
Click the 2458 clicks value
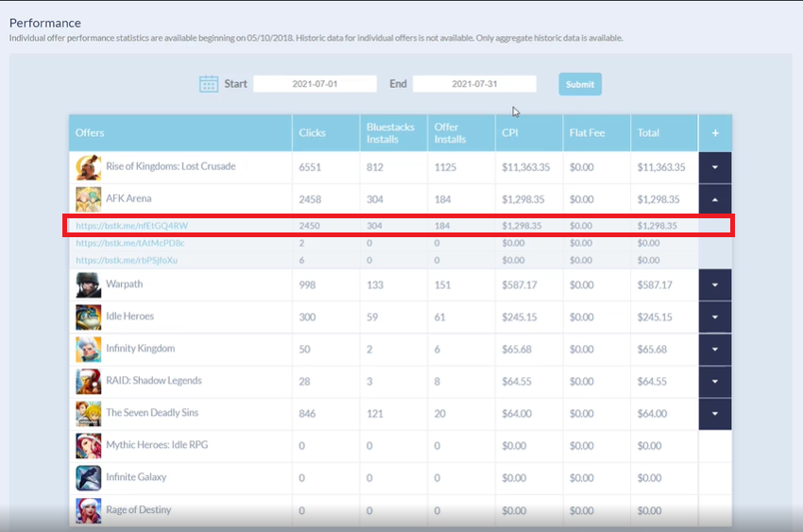(310, 199)
